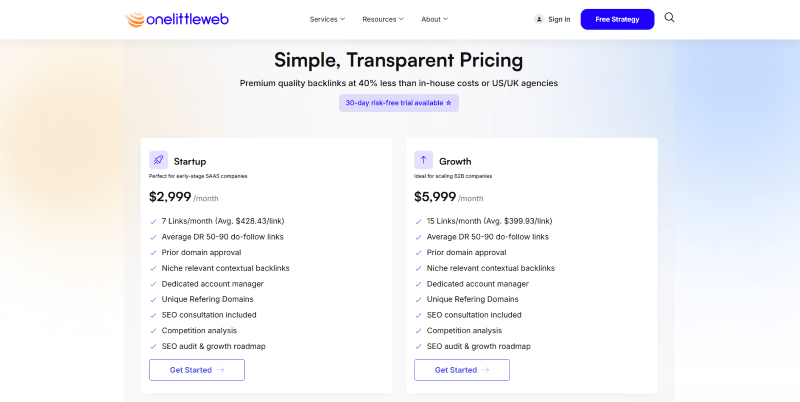Expand the About dropdown chevron
Image resolution: width=800 pixels, height=402 pixels.
point(445,19)
